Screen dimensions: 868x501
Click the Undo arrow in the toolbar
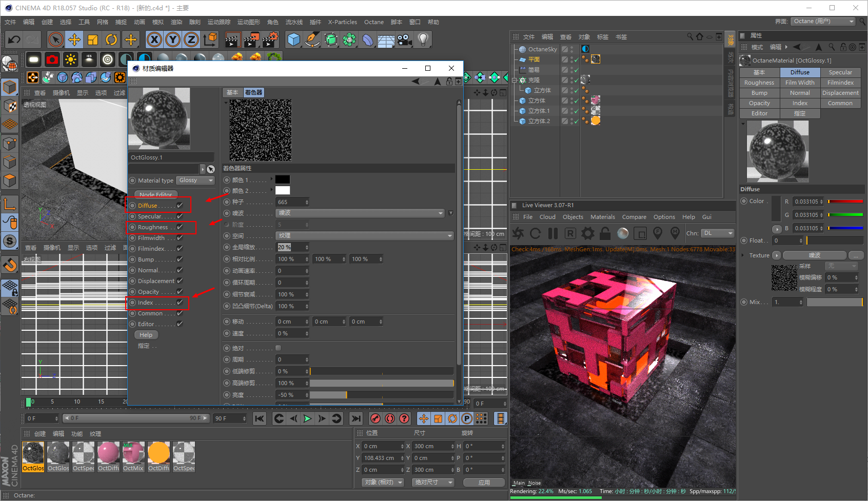tap(14, 39)
